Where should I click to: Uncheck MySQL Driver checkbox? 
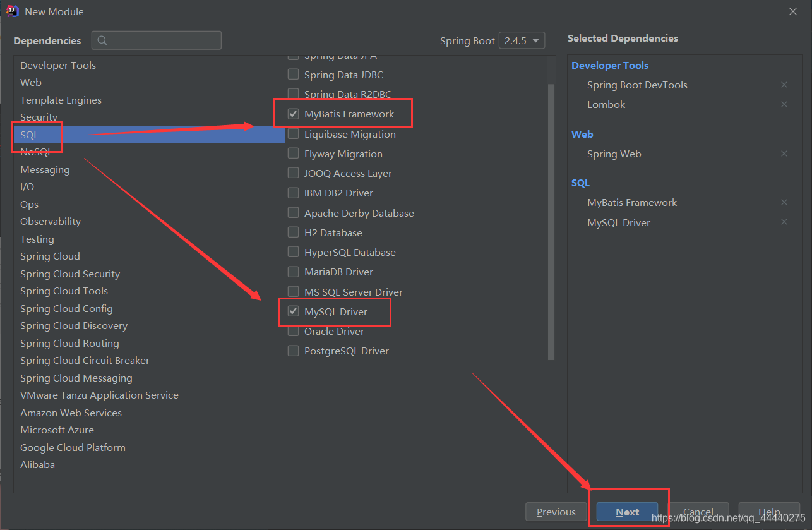(x=293, y=311)
